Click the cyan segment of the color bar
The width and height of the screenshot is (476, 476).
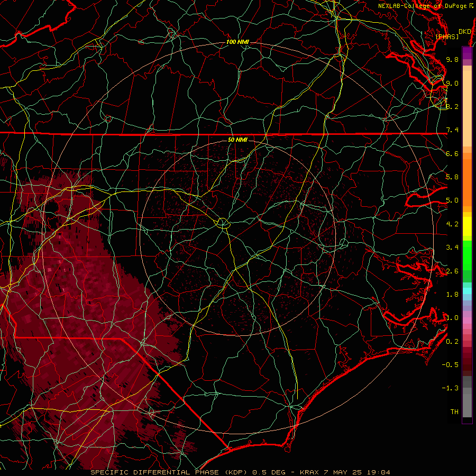coord(467,291)
